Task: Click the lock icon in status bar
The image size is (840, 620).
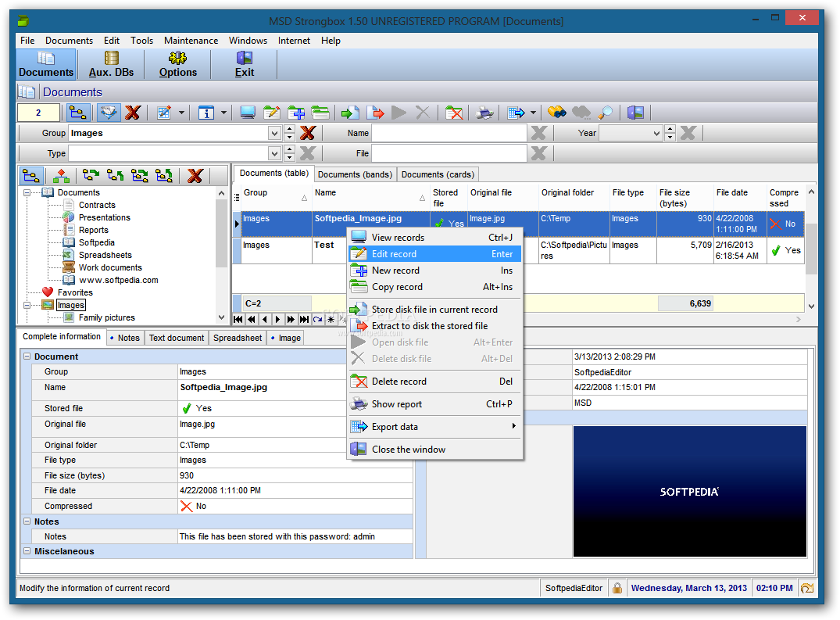Action: point(617,588)
